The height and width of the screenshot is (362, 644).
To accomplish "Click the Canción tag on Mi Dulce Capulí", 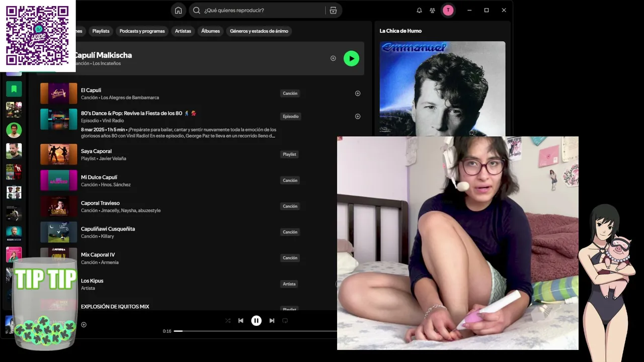I will point(290,180).
